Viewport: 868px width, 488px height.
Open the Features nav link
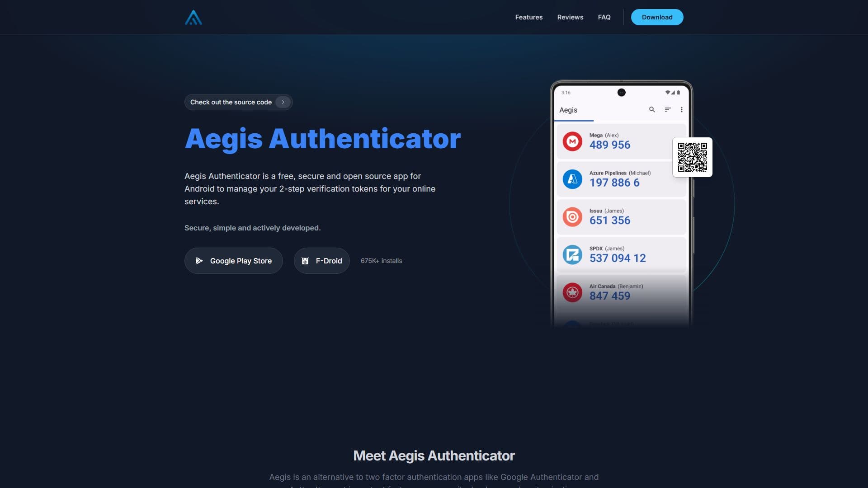coord(529,17)
